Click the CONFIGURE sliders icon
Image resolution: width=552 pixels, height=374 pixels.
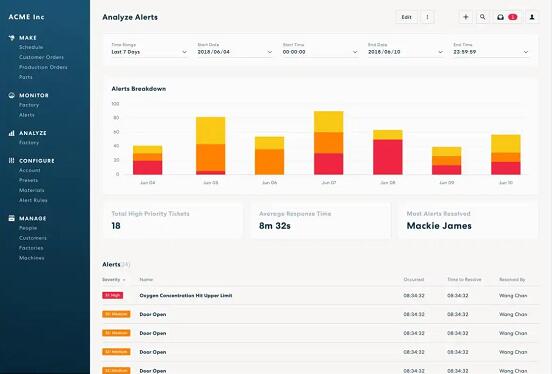point(12,161)
